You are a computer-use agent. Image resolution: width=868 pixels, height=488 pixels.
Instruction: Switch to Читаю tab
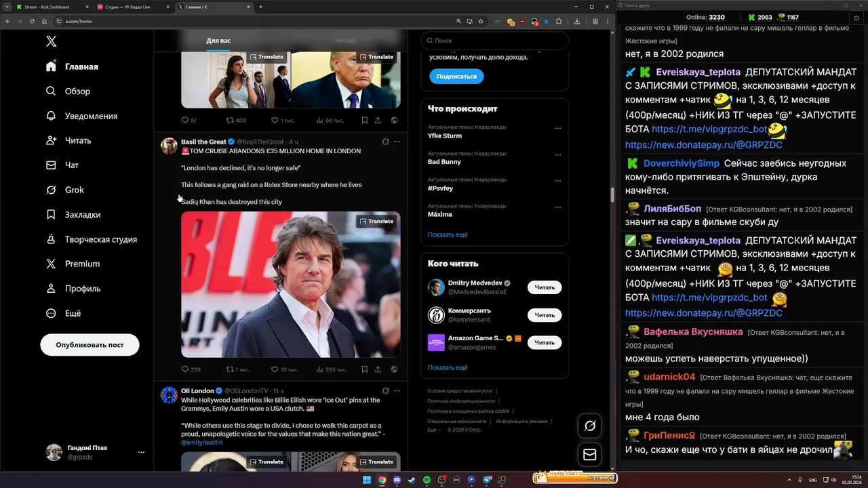[x=345, y=41]
